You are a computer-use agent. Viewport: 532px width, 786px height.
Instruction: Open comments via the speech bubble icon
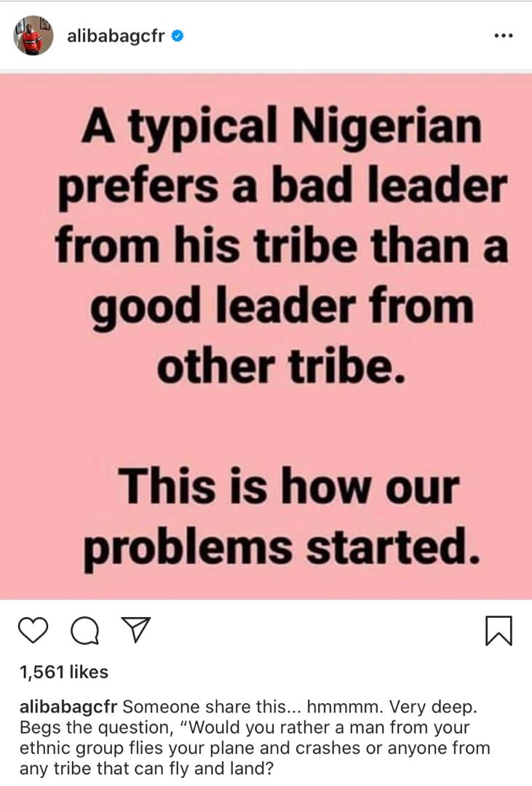84,630
